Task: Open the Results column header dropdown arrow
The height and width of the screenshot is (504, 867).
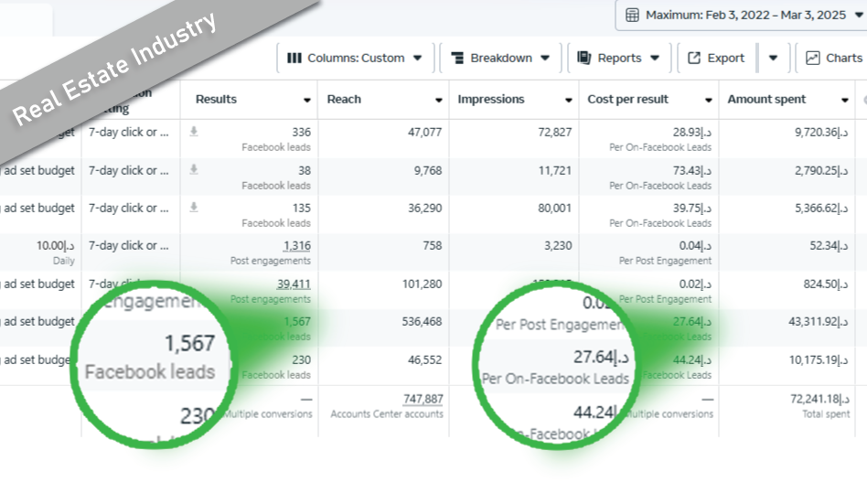Action: click(306, 100)
